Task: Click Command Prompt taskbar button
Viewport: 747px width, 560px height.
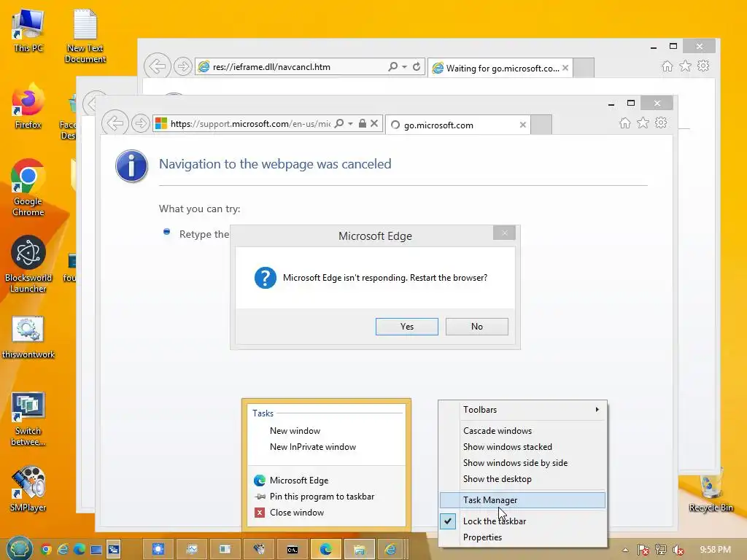Action: coord(292,550)
